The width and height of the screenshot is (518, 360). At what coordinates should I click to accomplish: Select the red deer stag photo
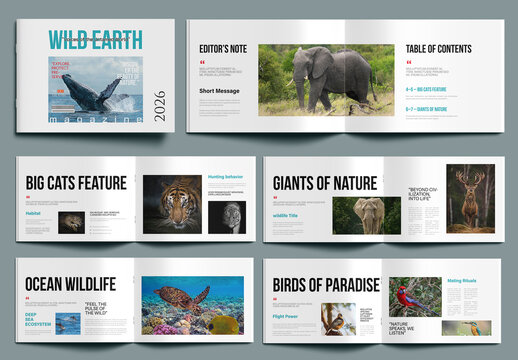point(471,199)
